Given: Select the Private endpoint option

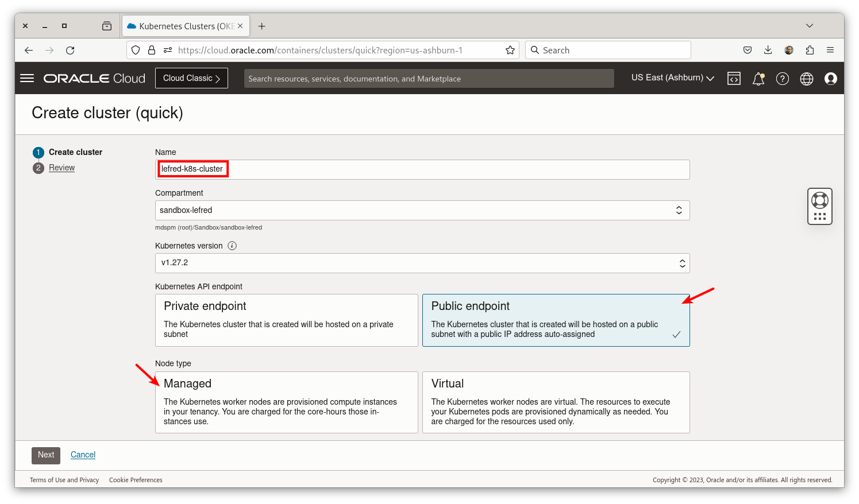Looking at the screenshot, I should (286, 320).
